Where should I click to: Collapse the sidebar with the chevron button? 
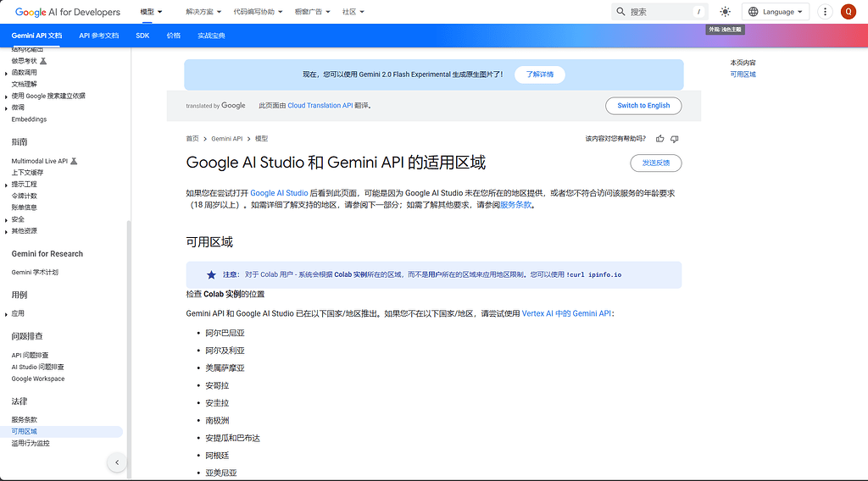point(117,462)
